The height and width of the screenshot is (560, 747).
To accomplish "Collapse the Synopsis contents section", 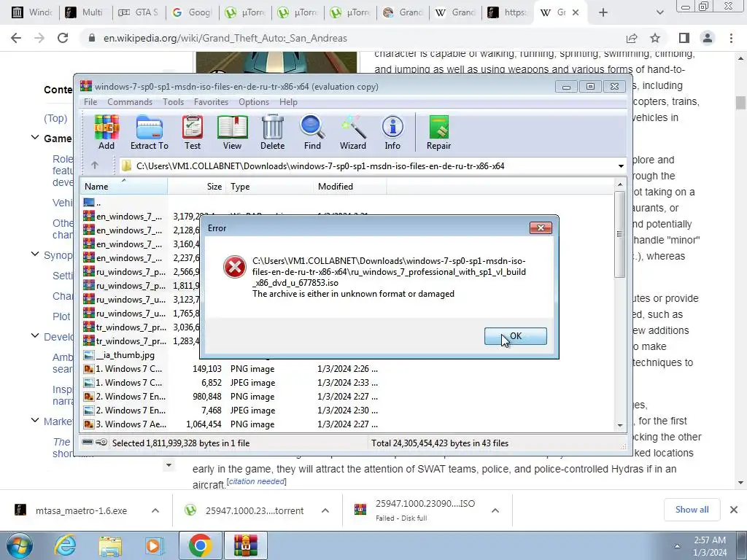I will (35, 254).
